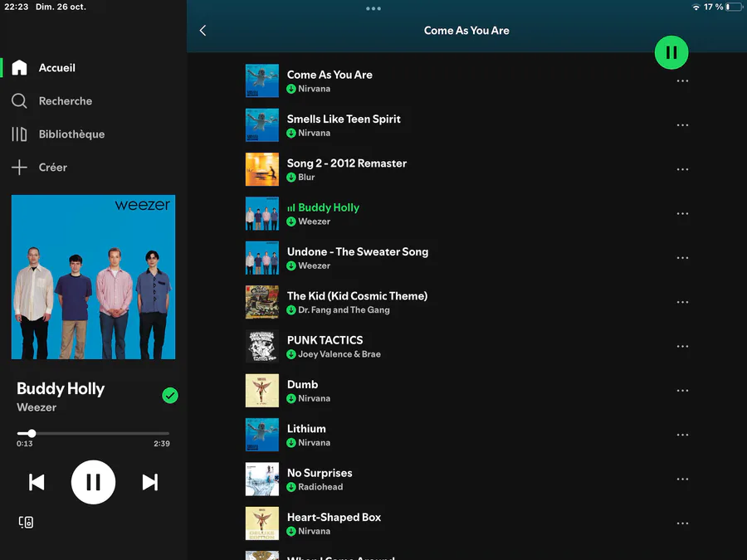Tap the Buddy Holly title in the player
This screenshot has height=560, width=747.
click(x=61, y=388)
